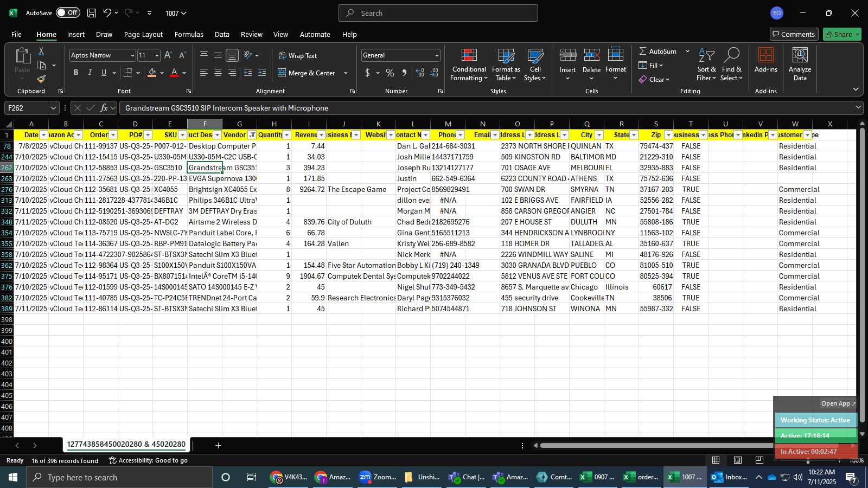Toggle Underline formatting

point(104,73)
